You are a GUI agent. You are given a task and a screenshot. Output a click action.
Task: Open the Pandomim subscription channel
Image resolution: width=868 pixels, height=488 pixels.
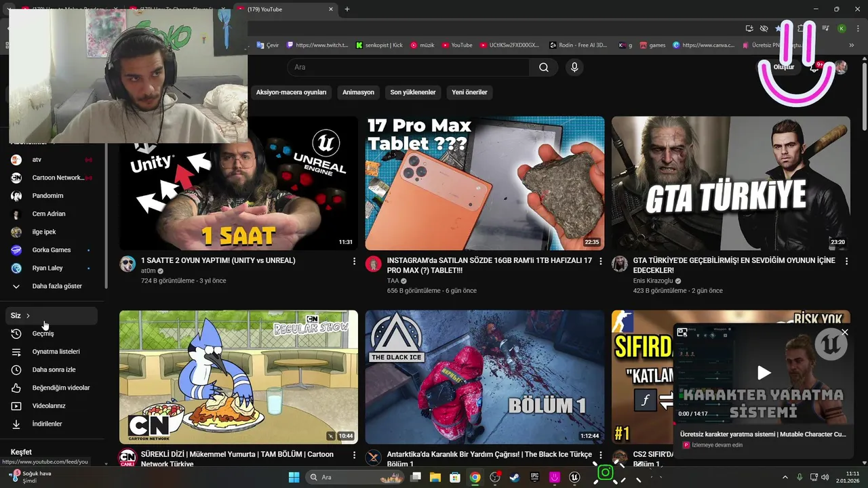tap(52, 196)
